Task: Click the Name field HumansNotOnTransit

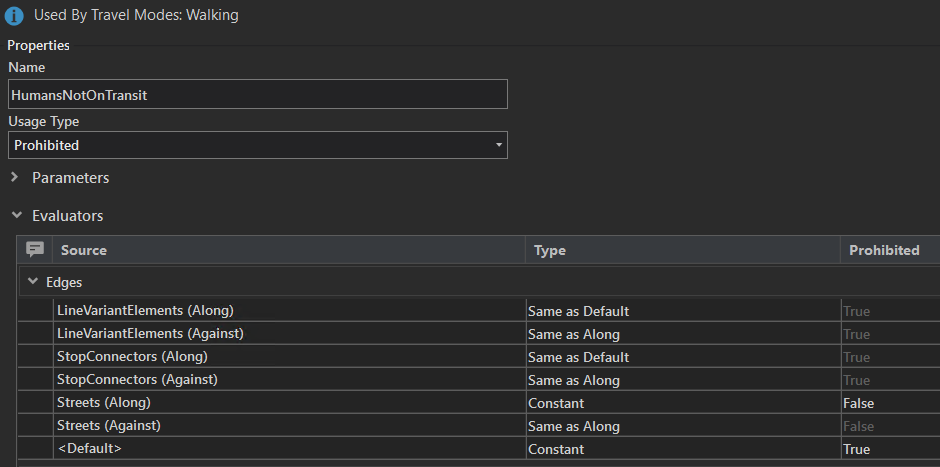Action: click(258, 94)
